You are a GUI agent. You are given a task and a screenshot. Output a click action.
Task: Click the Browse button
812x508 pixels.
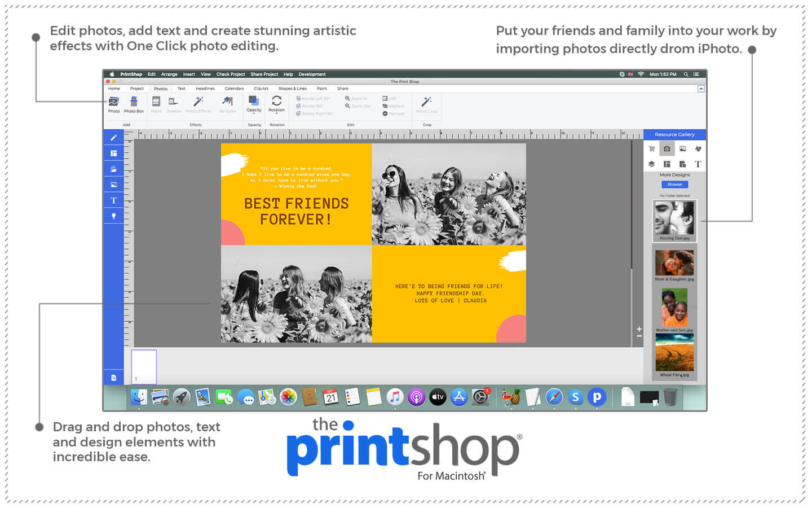675,185
